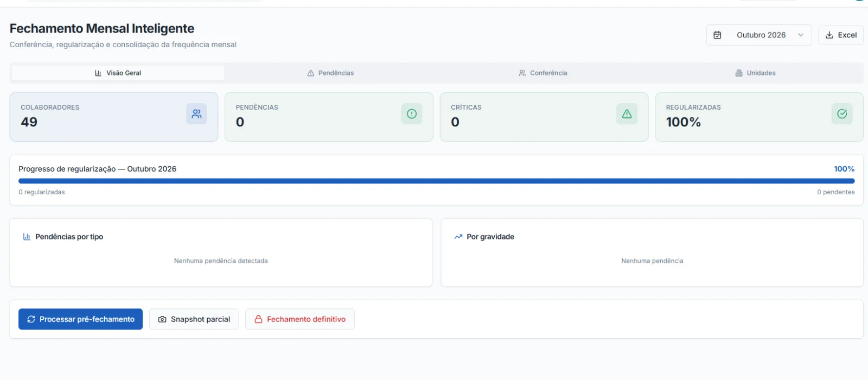Select the Críticas 0 summary card
This screenshot has height=380, width=868.
pos(544,117)
